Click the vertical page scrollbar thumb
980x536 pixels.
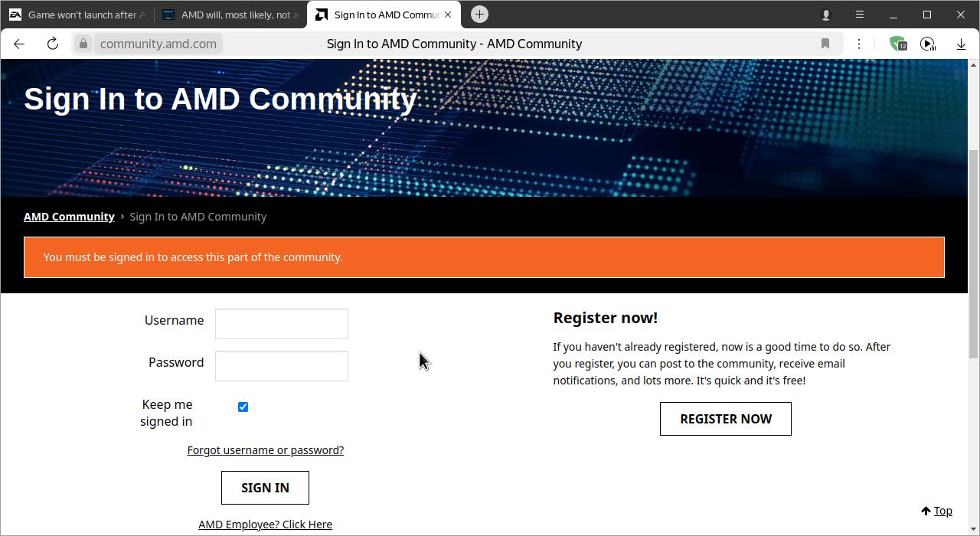(974, 253)
